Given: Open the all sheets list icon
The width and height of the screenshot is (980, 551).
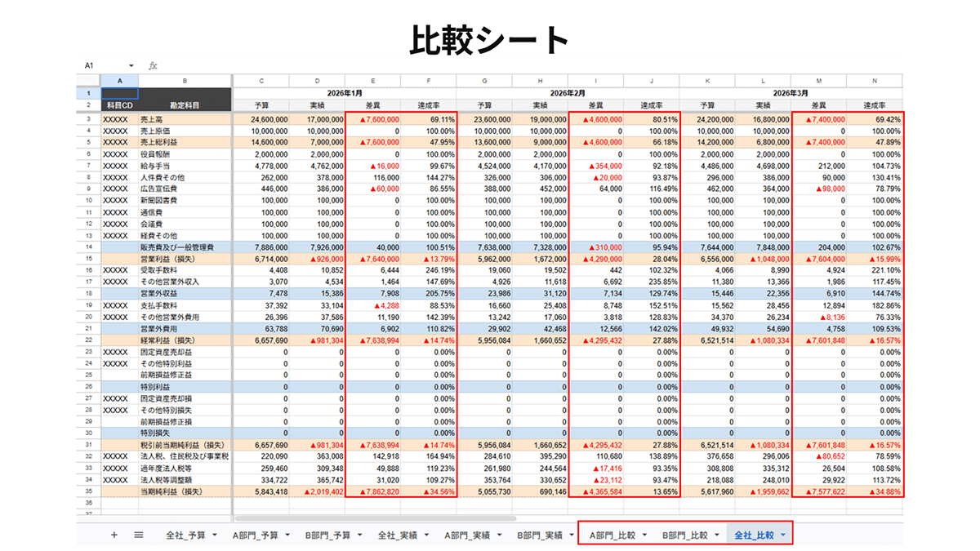Looking at the screenshot, I should [139, 535].
